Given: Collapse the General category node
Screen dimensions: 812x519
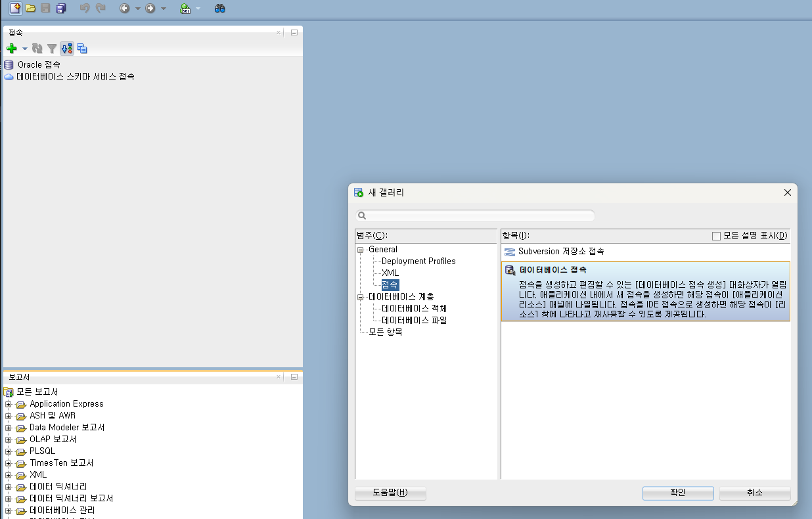Looking at the screenshot, I should click(x=361, y=250).
